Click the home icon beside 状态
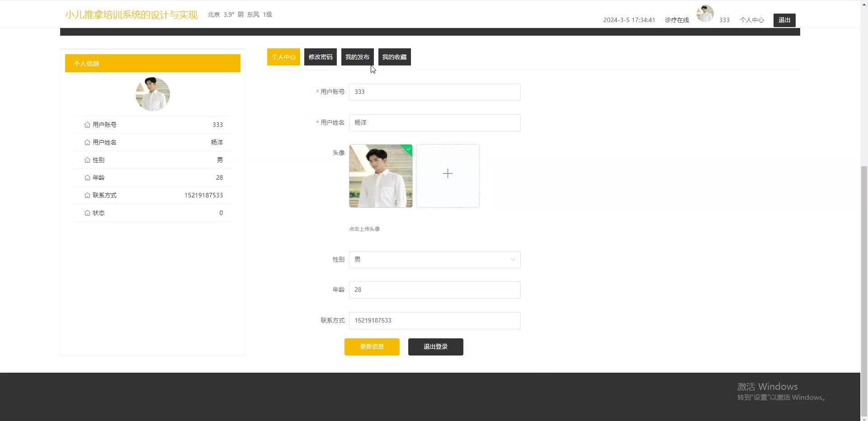 [87, 213]
